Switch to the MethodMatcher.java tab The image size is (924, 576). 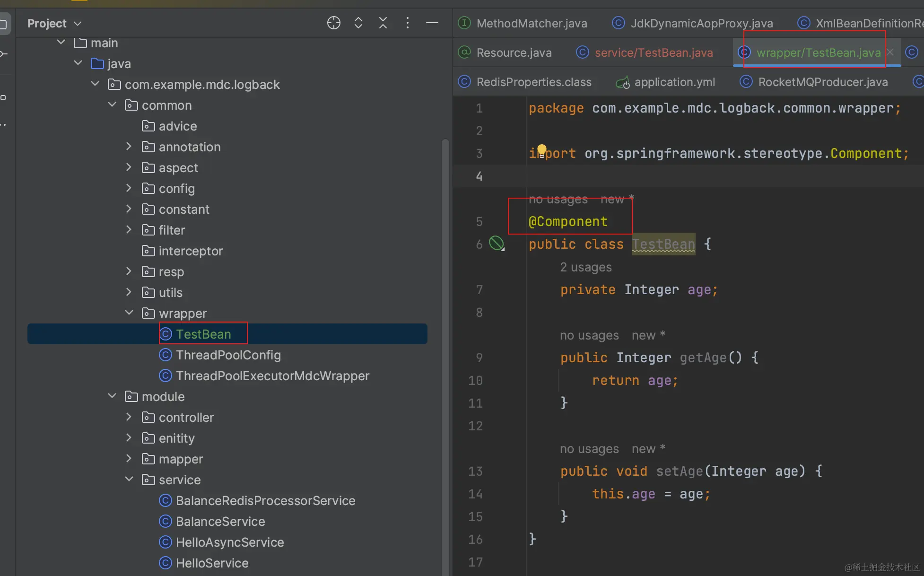tap(532, 23)
